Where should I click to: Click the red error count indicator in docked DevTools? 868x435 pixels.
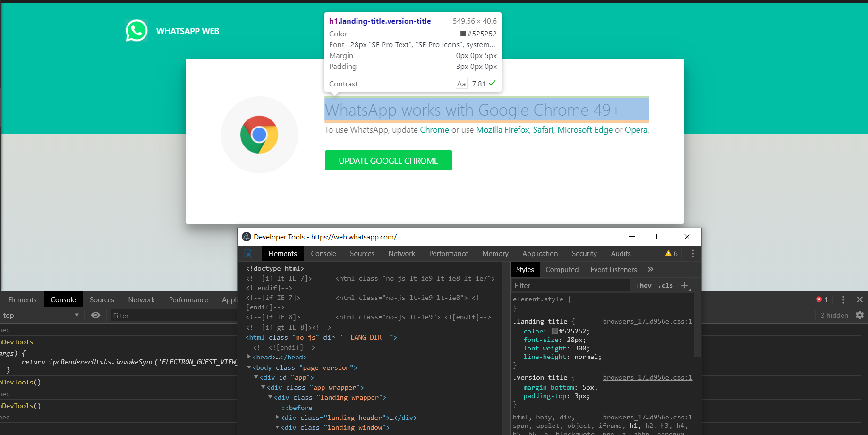click(822, 299)
